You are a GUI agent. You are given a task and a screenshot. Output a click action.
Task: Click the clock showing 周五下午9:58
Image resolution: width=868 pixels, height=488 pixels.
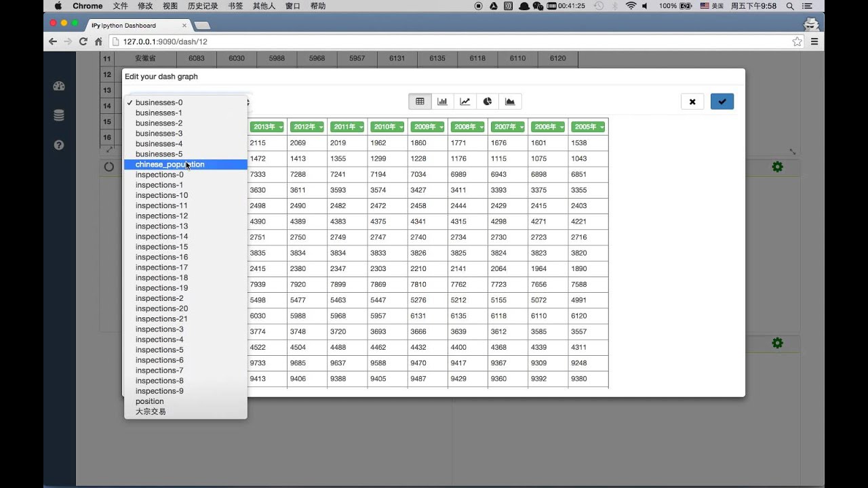click(x=753, y=5)
